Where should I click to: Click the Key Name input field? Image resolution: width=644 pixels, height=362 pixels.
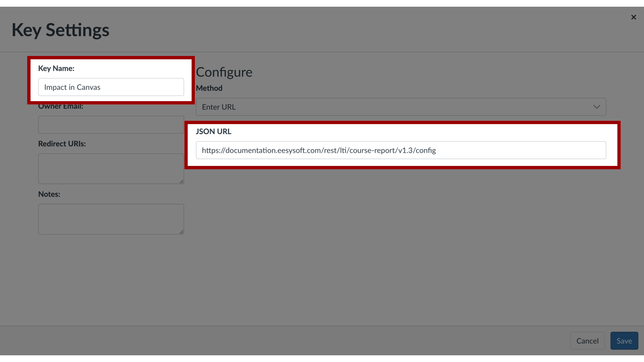tap(111, 87)
